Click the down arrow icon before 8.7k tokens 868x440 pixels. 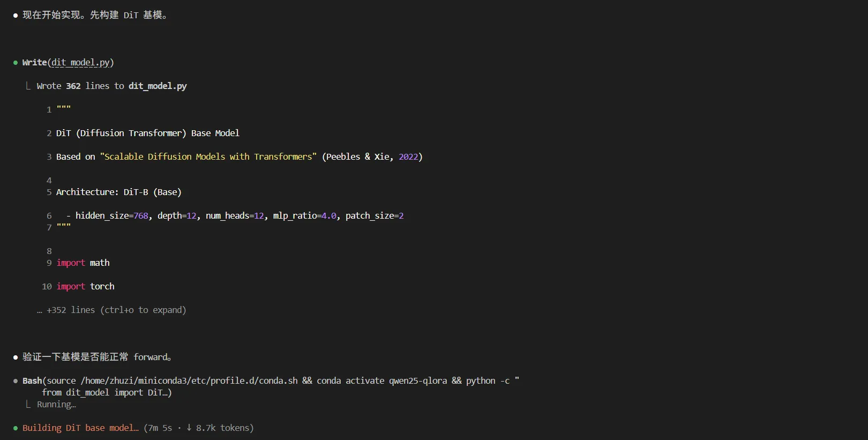(x=189, y=428)
